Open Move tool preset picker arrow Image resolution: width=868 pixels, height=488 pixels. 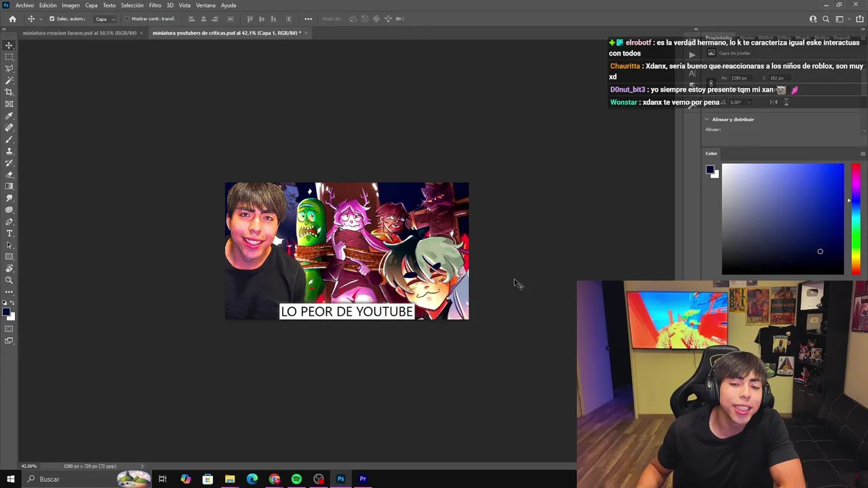tap(41, 19)
